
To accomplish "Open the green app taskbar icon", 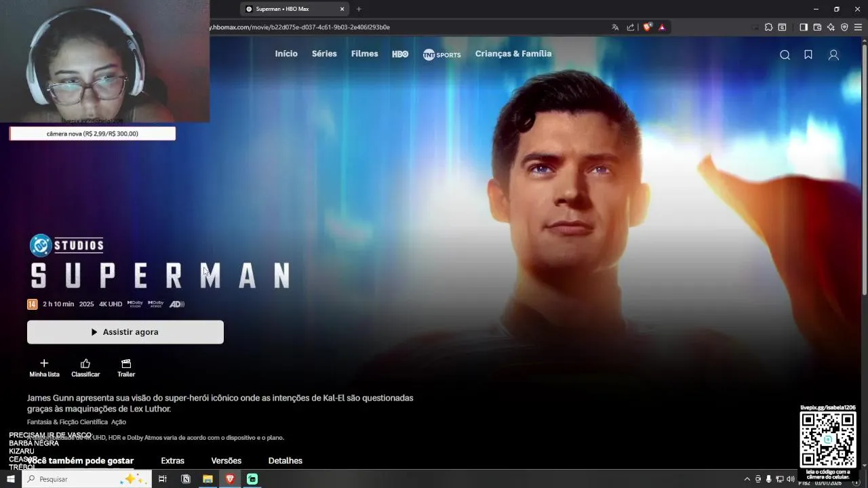I will 252,479.
